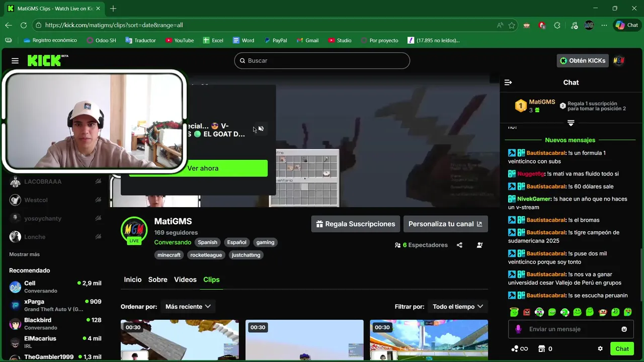
Task: Open the Copilot Chat button
Action: pos(627,25)
